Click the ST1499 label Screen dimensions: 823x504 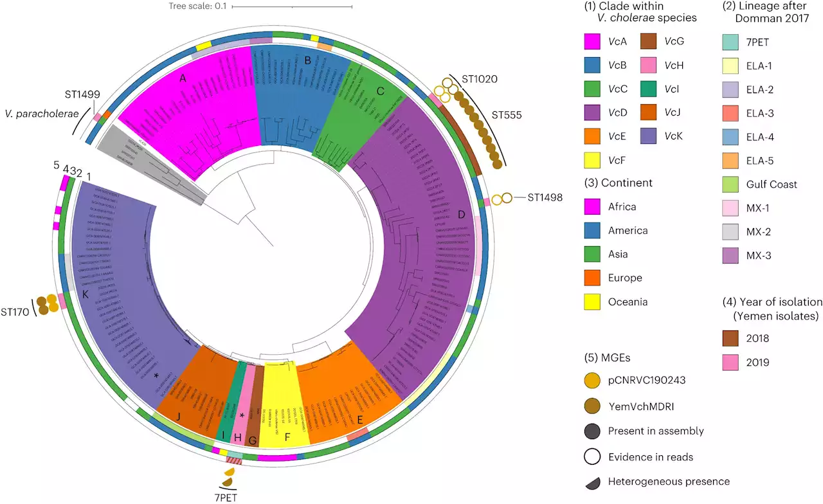[x=82, y=95]
